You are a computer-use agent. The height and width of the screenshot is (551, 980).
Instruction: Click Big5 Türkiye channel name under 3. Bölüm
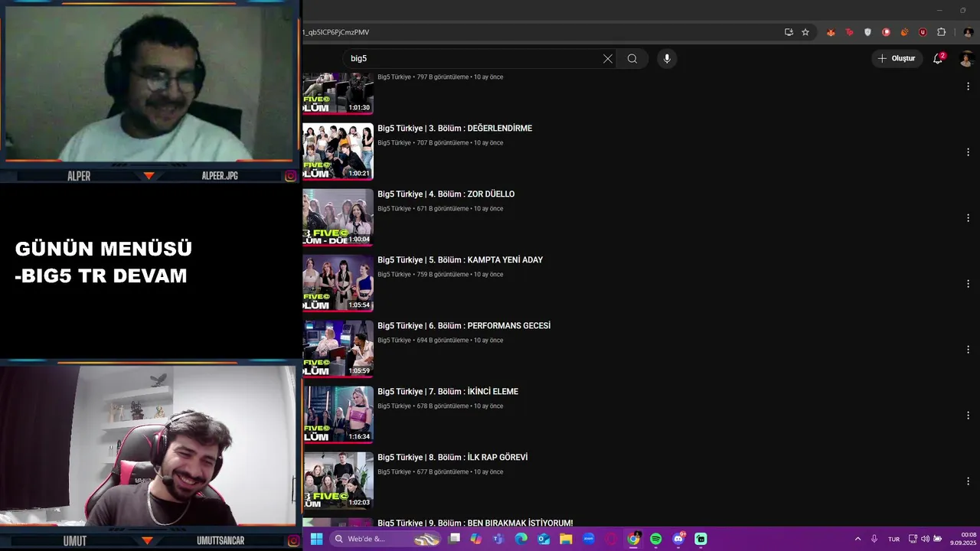coord(394,143)
